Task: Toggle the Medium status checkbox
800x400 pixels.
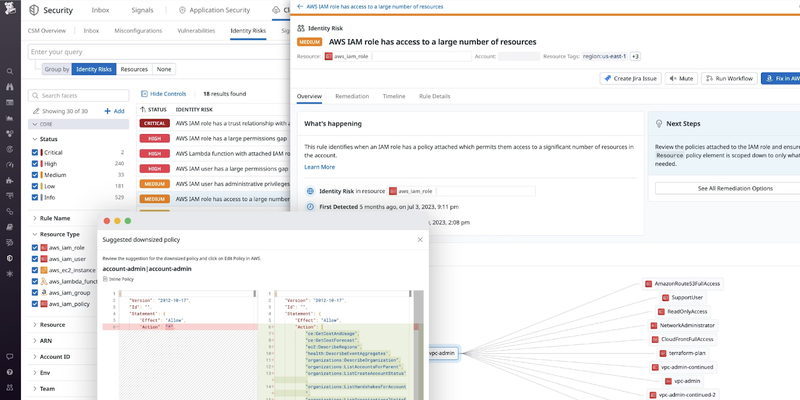Action: tap(37, 174)
